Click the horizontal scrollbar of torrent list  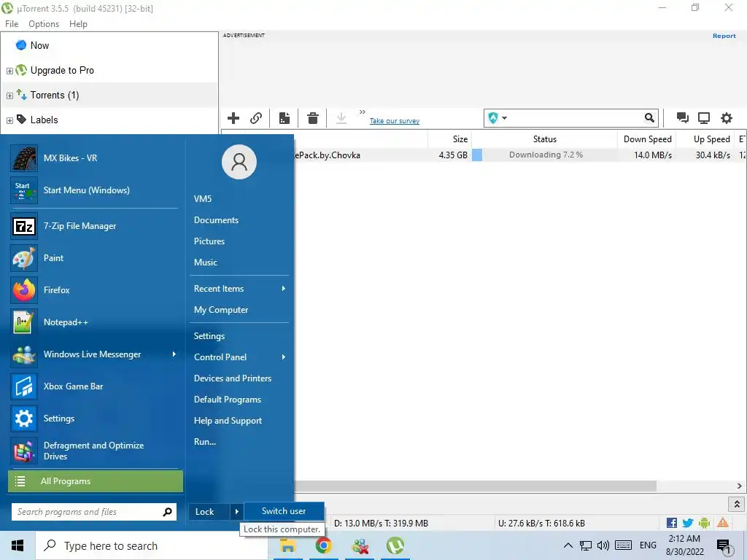coord(475,486)
